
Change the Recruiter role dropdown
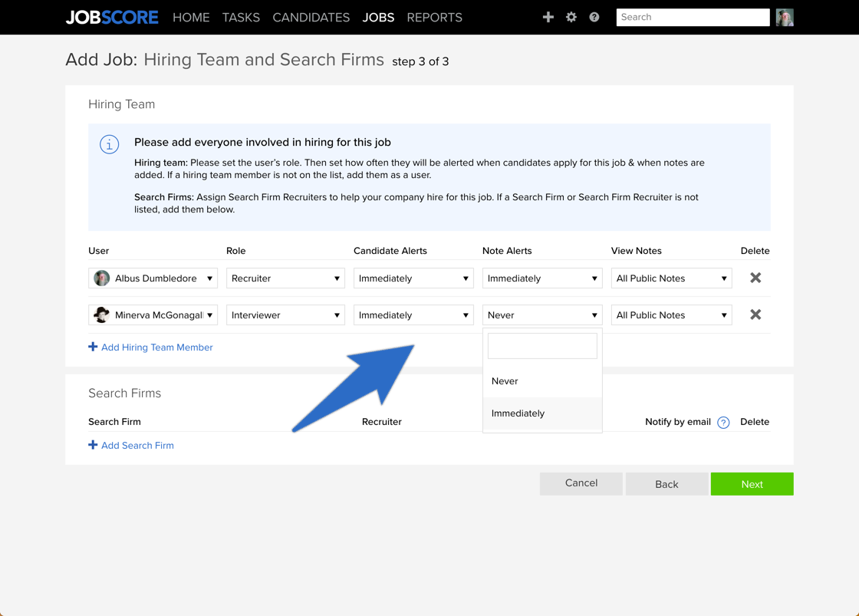pyautogui.click(x=285, y=278)
